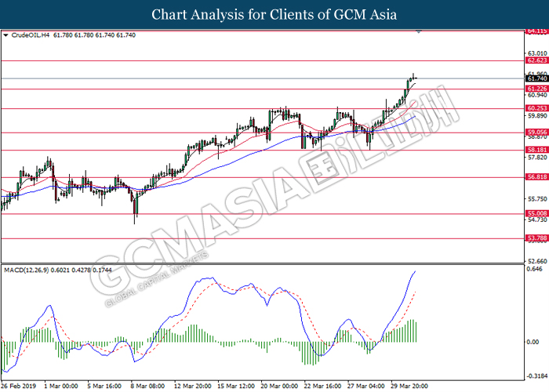Click the 59.056 price level label
The image size is (549, 392).
coord(537,132)
